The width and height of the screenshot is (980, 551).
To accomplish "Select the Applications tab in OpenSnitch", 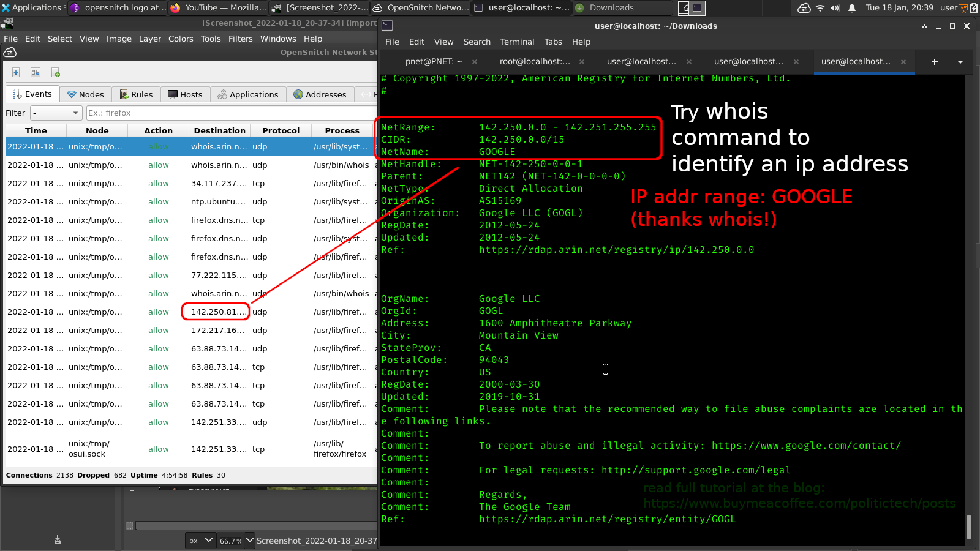I will click(x=248, y=94).
